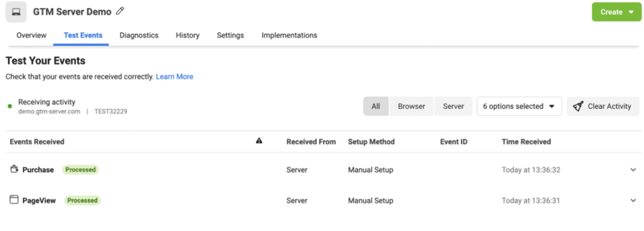Select the Purchase event name
644x231 pixels.
click(x=38, y=170)
